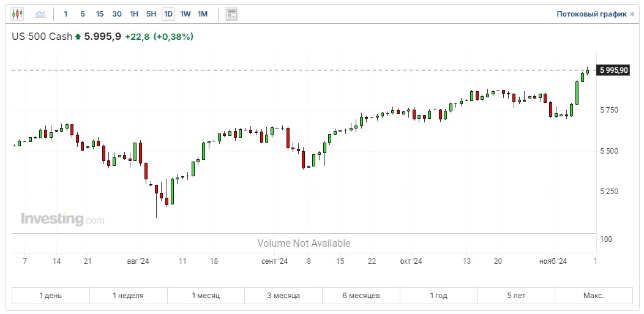
Task: Click the US 500 Cash instrument title
Action: (x=42, y=37)
